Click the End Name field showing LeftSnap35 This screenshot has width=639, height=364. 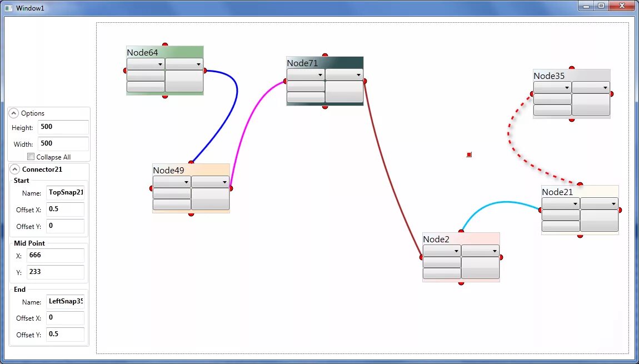[x=65, y=302]
